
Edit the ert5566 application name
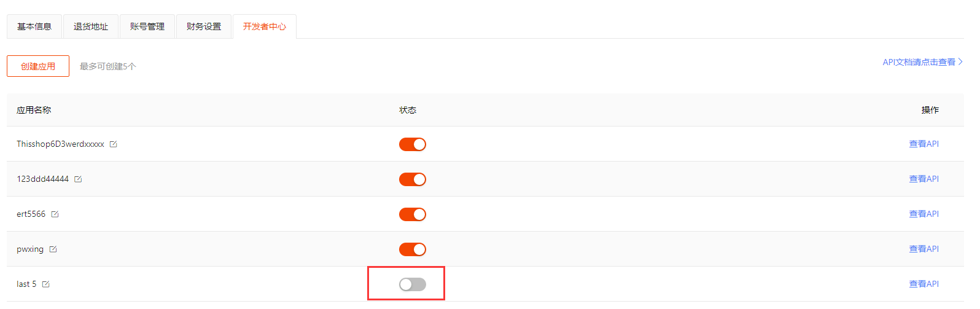(x=55, y=214)
